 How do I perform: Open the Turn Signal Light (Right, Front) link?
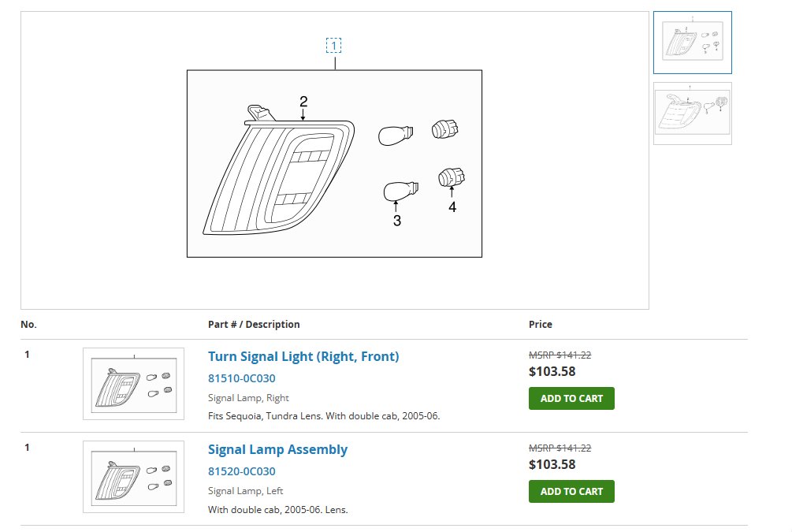303,356
